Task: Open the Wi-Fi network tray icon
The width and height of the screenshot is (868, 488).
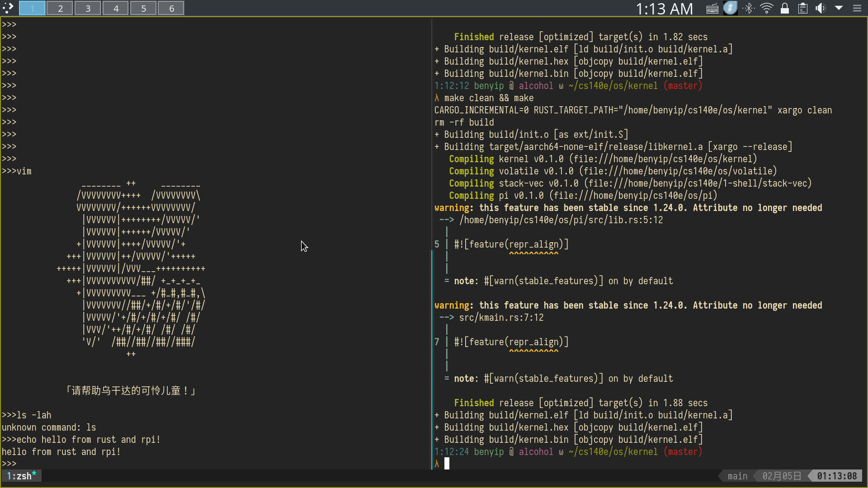Action: (766, 8)
